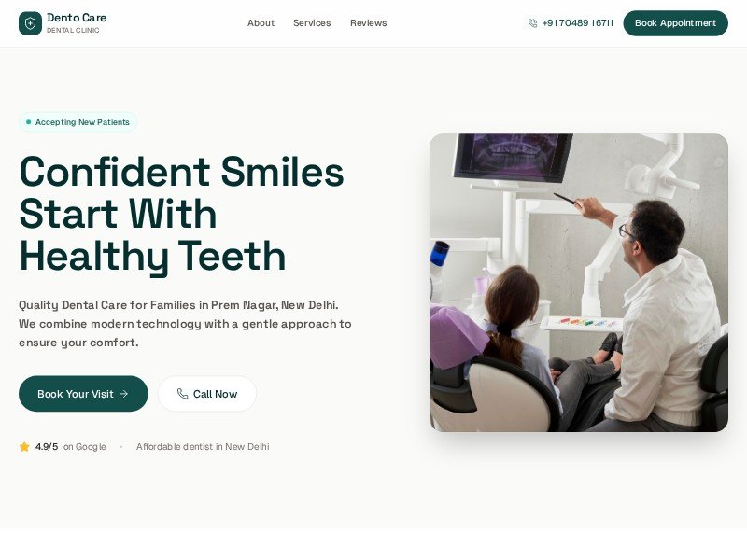Viewport: 747px width, 560px height.
Task: Click the yellow star rating icon
Action: 24,447
